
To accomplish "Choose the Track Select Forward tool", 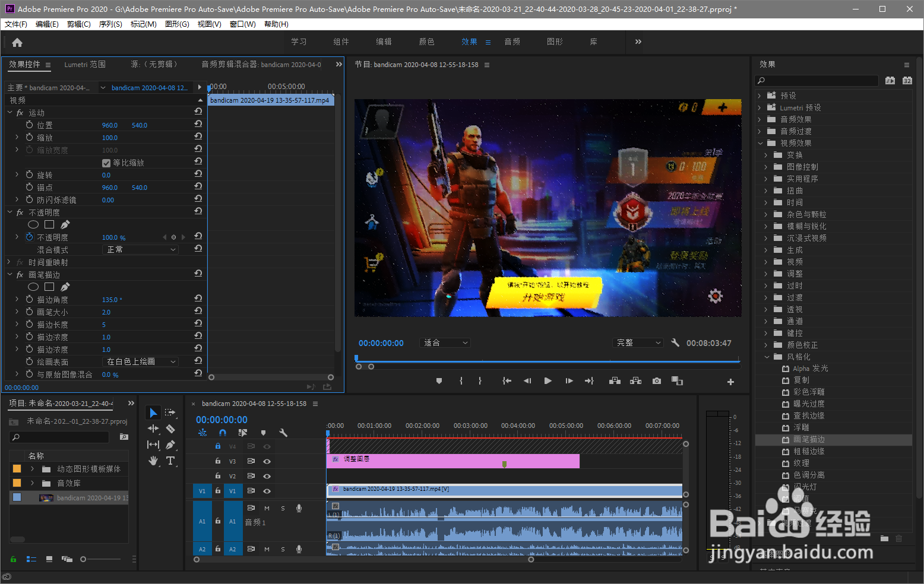I will coord(170,412).
